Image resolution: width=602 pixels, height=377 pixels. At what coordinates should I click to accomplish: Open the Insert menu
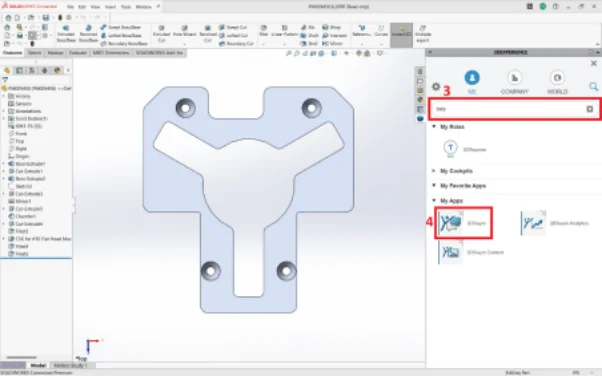[x=110, y=7]
